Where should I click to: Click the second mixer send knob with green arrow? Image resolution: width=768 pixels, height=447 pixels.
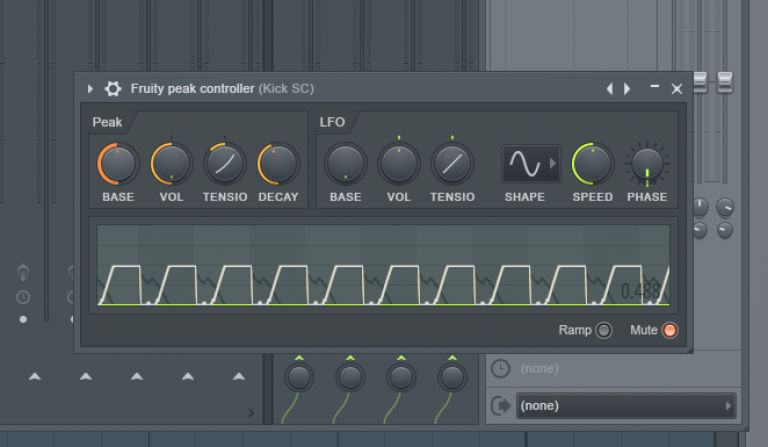[350, 377]
